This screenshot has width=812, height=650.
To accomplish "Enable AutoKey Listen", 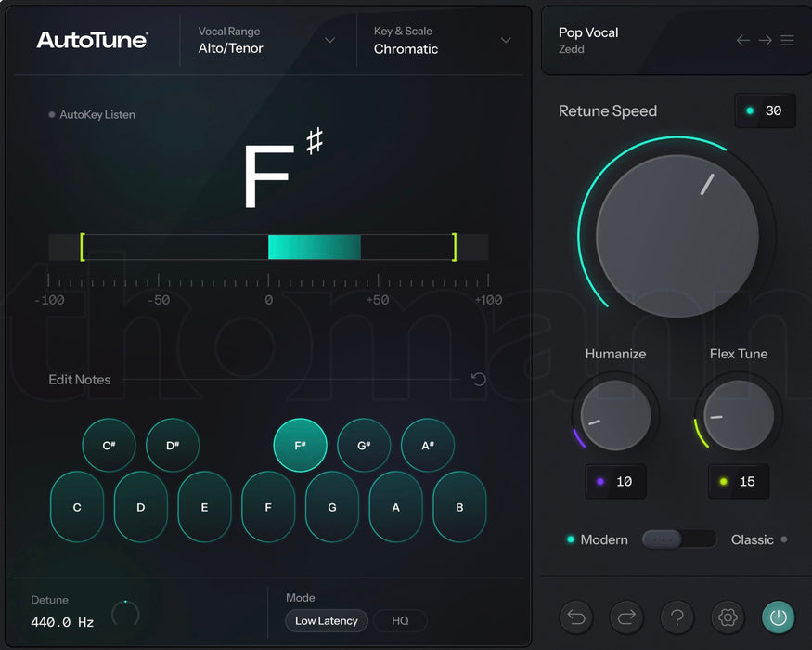I will click(92, 114).
